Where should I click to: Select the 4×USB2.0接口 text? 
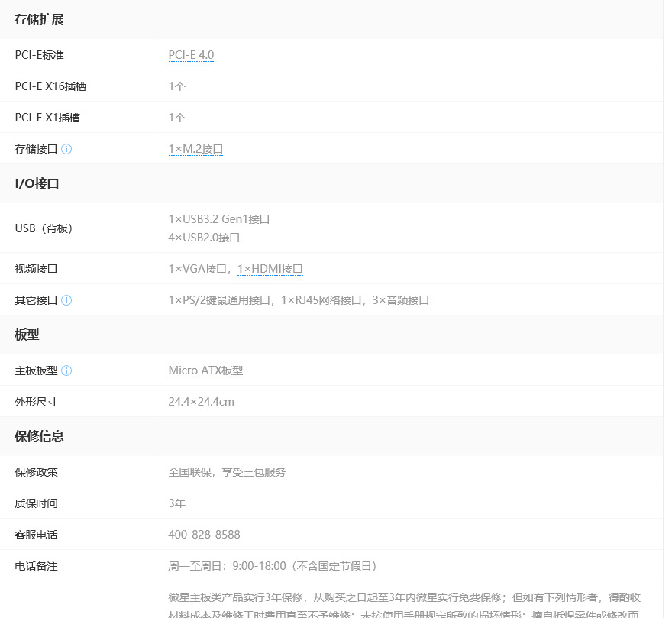pos(204,238)
